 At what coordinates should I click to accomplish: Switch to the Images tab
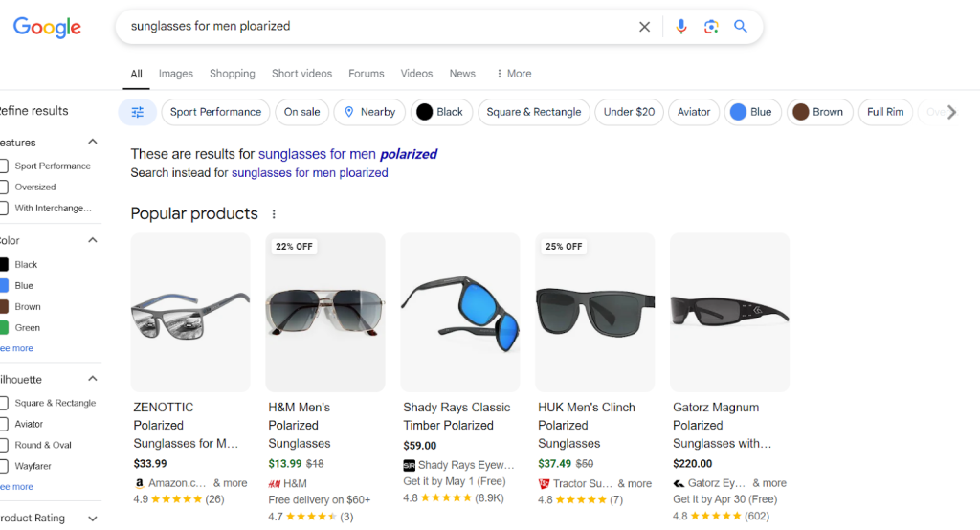(175, 74)
